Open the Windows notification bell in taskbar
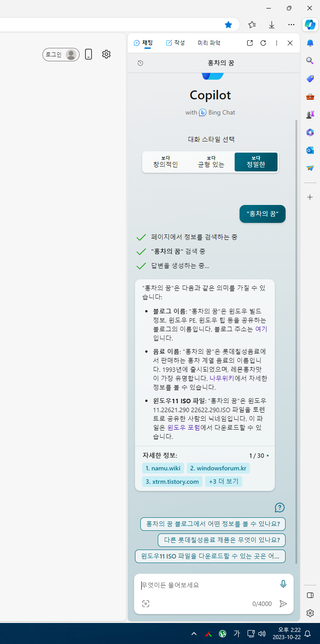Image resolution: width=320 pixels, height=644 pixels. coord(307,634)
